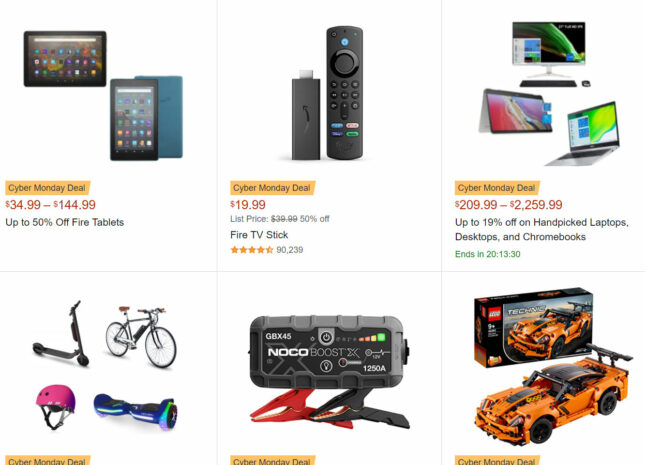Open the scooters and bikes deal image
This screenshot has height=465, width=645.
[x=105, y=365]
